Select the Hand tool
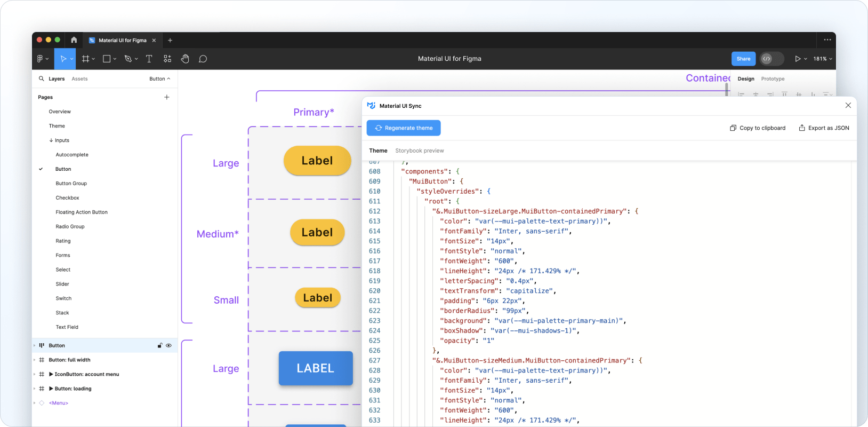Screen dimensions: 868x427 pos(185,59)
